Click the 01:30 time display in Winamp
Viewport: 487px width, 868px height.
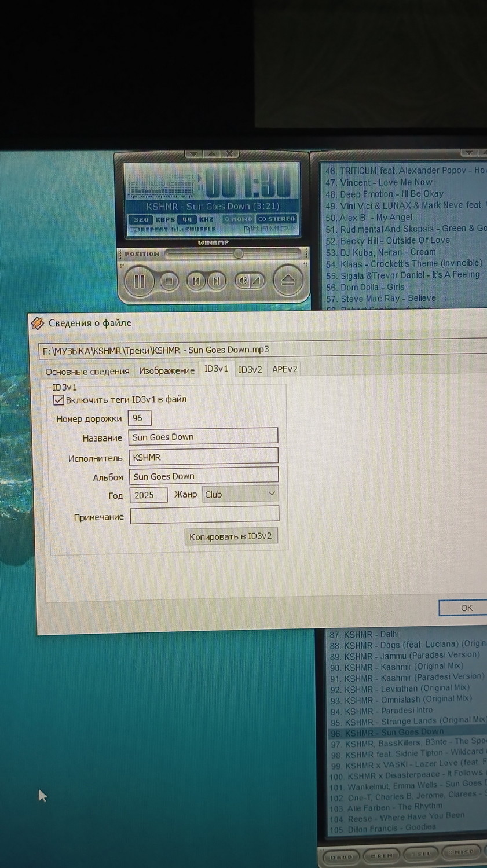248,183
